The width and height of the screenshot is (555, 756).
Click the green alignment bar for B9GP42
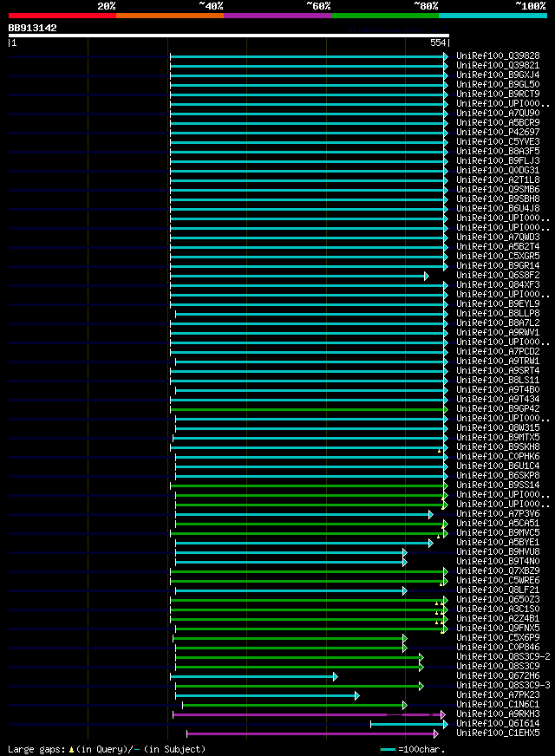point(309,410)
